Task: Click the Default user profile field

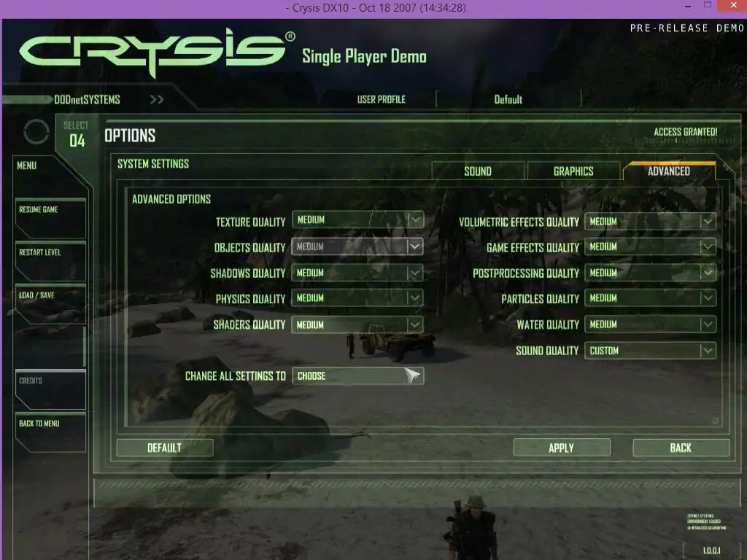Action: pos(508,99)
